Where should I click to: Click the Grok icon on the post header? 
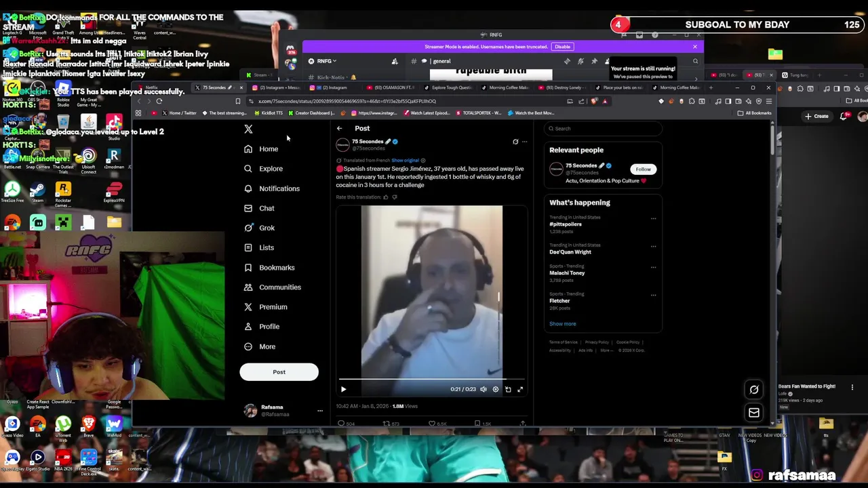point(515,142)
